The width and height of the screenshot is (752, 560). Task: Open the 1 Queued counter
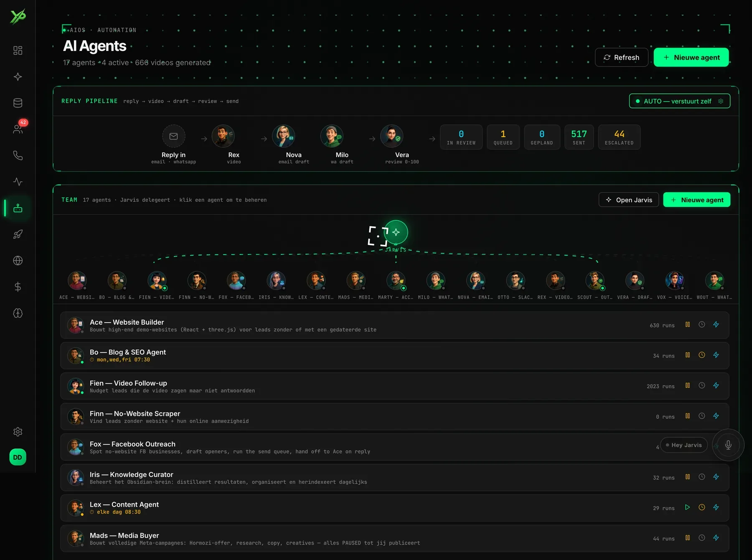pos(503,137)
